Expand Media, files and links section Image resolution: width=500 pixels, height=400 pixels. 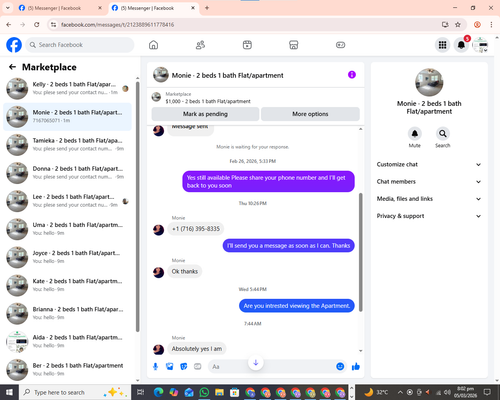pyautogui.click(x=429, y=199)
